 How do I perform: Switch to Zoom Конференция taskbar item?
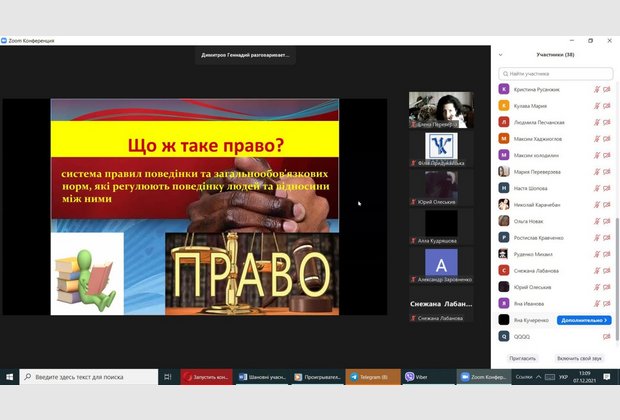484,377
